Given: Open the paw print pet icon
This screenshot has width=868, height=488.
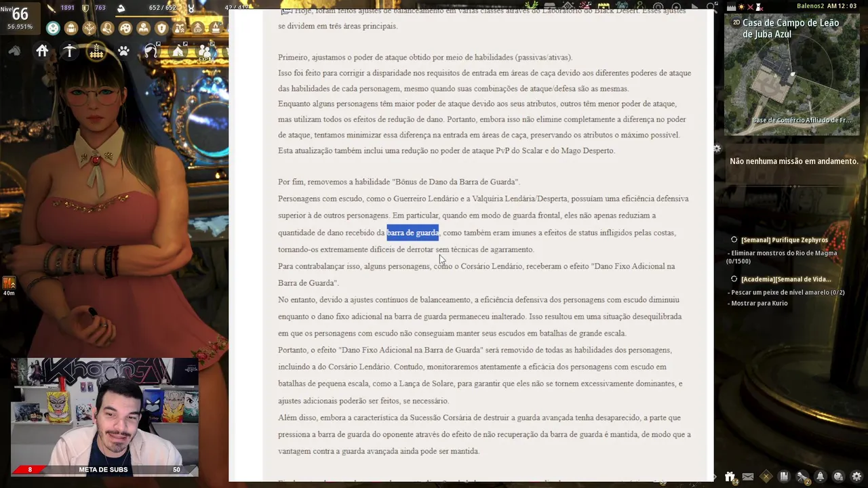Looking at the screenshot, I should 123,51.
